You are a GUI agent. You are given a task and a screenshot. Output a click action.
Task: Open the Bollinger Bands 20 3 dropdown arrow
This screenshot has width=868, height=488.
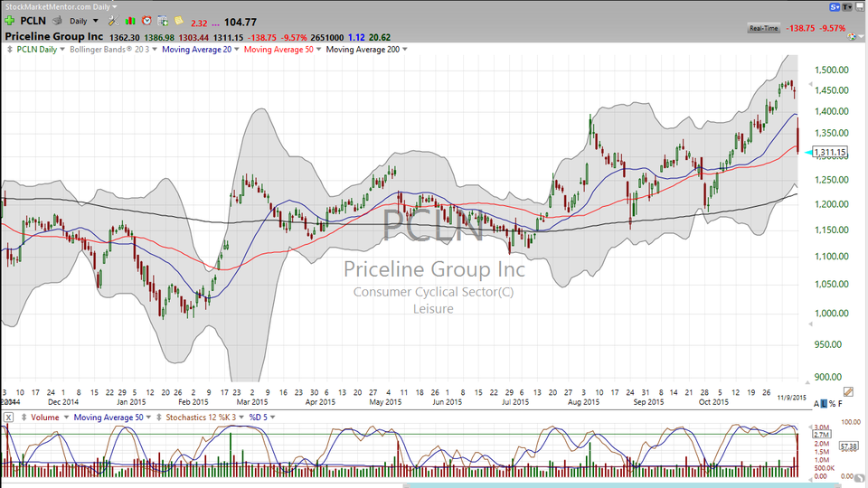(x=155, y=49)
